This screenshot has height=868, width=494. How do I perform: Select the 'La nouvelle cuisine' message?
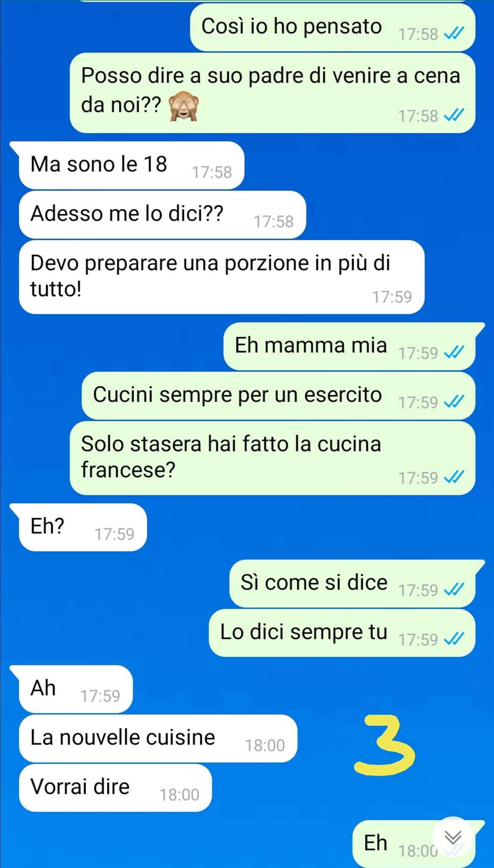coord(158,739)
